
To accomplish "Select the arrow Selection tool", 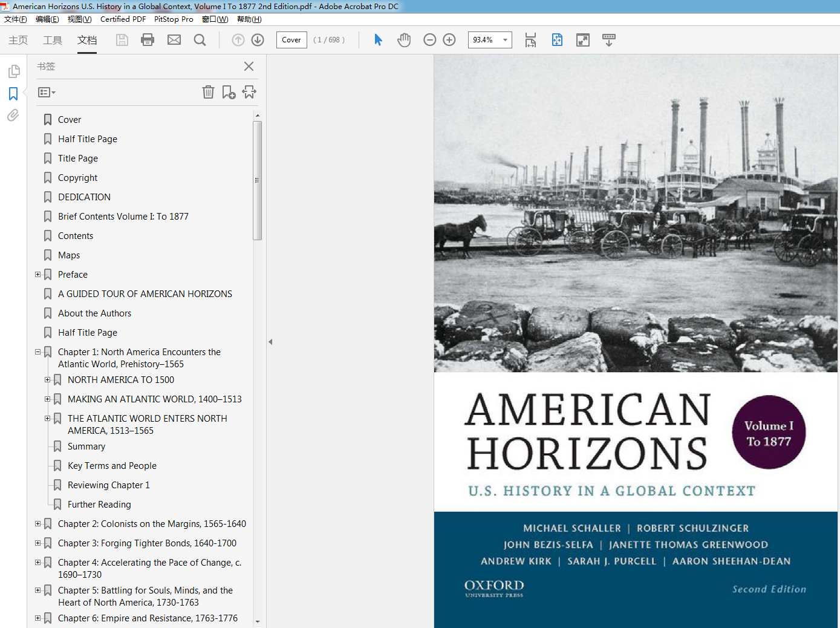I will [x=379, y=40].
